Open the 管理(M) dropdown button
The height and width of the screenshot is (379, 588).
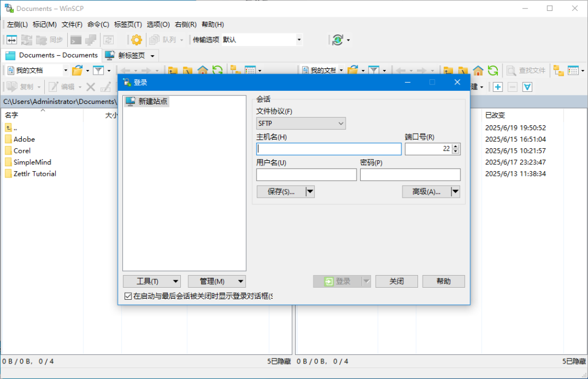pyautogui.click(x=216, y=281)
